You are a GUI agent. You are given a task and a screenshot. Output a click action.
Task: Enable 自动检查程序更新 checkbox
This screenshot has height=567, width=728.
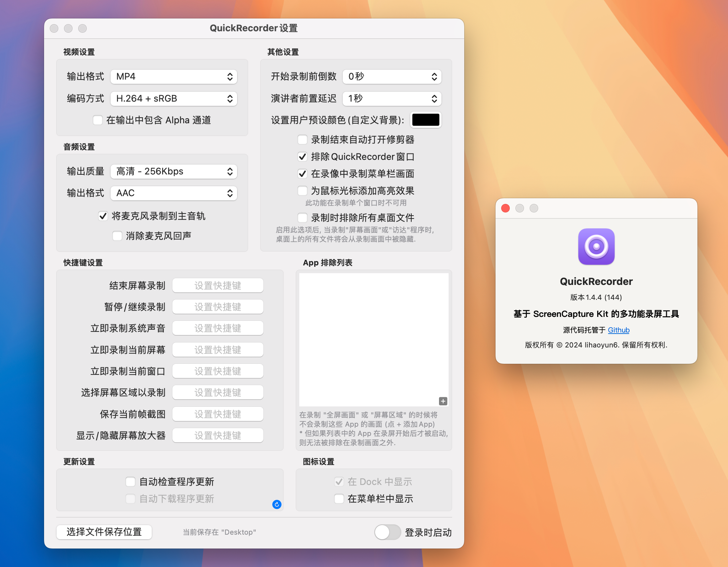tap(130, 482)
